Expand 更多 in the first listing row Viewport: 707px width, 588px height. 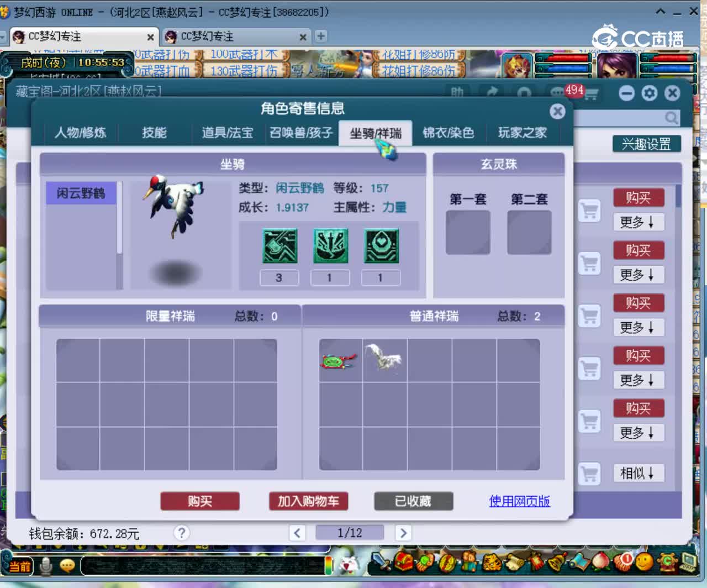click(638, 222)
